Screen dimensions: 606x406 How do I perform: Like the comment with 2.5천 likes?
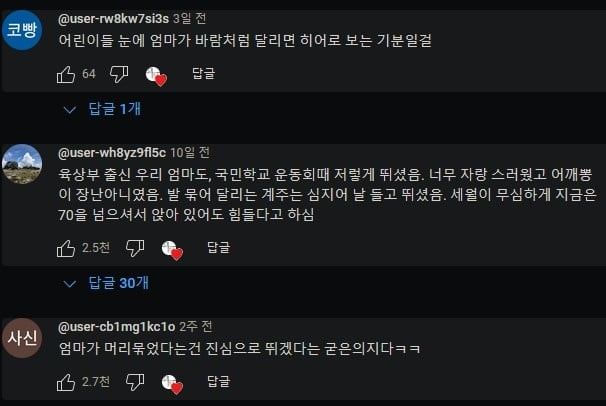pyautogui.click(x=66, y=248)
